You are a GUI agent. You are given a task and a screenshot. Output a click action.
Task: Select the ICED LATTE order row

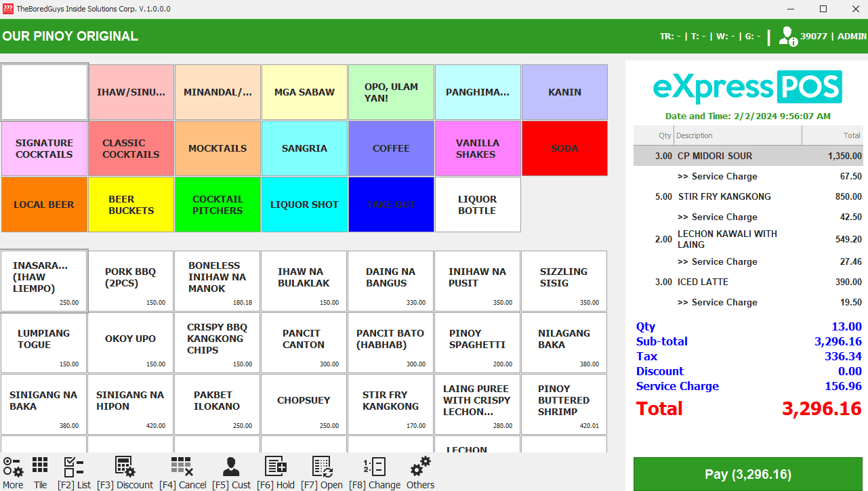748,282
